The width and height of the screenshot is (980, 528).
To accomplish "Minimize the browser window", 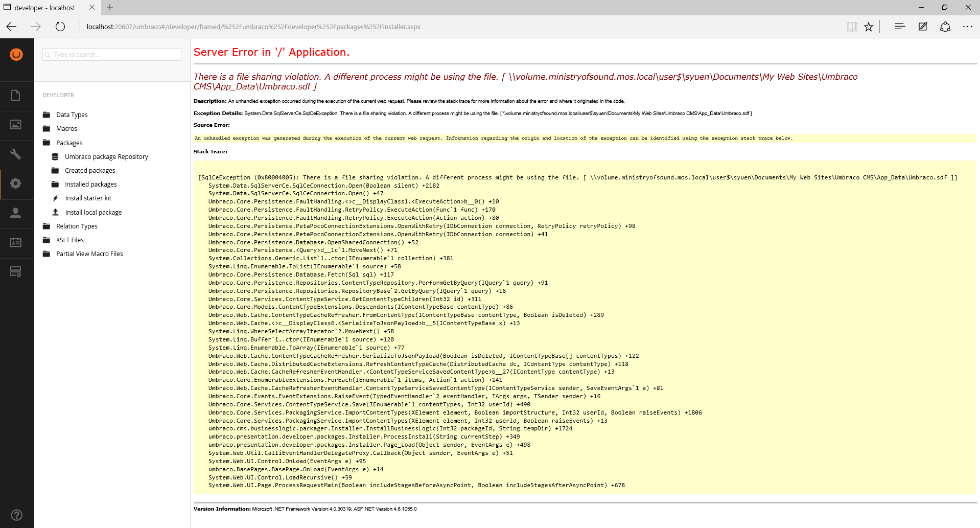I will 921,7.
